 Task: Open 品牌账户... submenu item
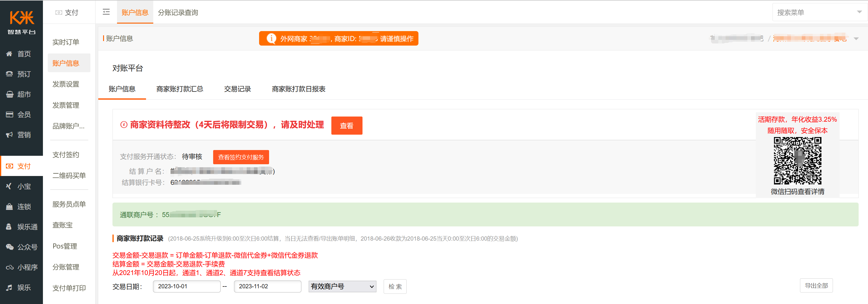pyautogui.click(x=68, y=126)
